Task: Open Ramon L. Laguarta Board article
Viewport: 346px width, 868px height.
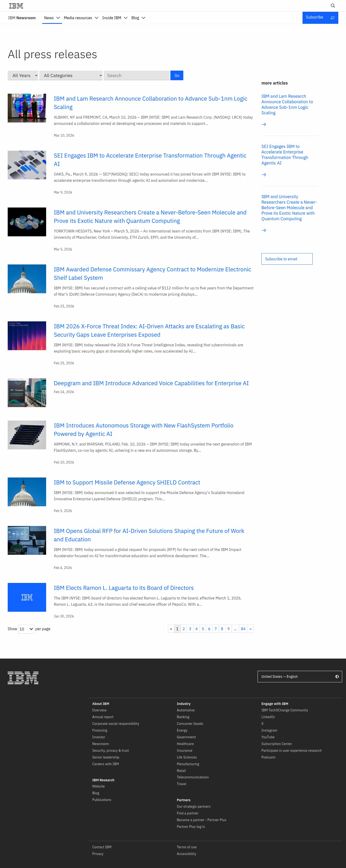Action: click(x=124, y=588)
